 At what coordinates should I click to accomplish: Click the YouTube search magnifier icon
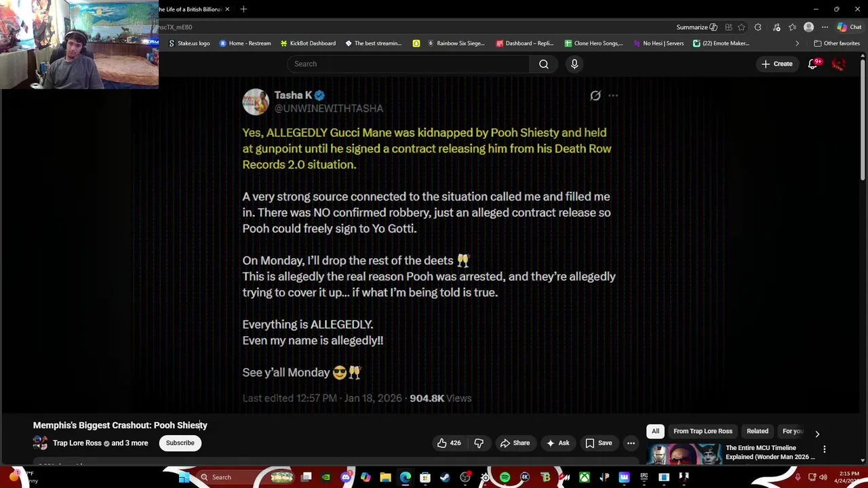point(544,64)
